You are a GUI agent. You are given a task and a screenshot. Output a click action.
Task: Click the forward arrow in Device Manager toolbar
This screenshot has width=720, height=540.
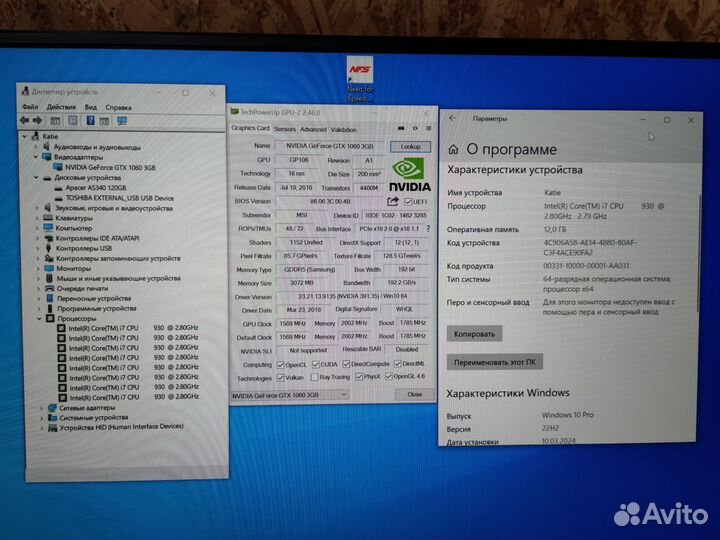[x=38, y=120]
